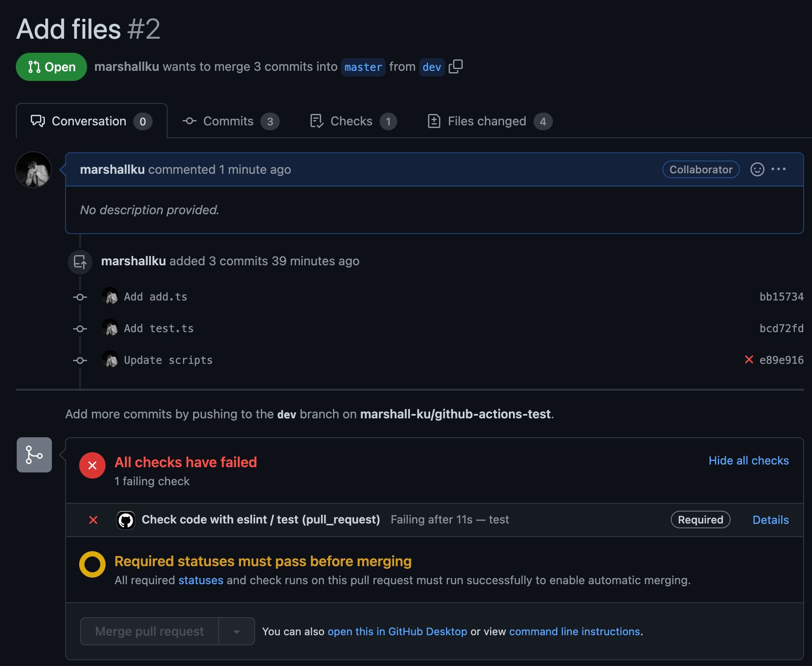The height and width of the screenshot is (666, 812).
Task: Click the red X beside commit e89e916
Action: pos(749,360)
